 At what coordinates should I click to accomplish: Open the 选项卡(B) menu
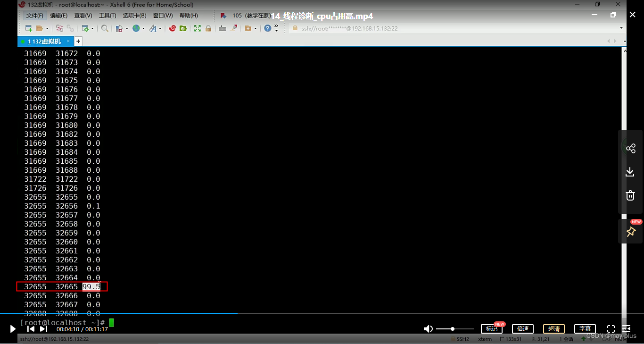click(x=135, y=16)
